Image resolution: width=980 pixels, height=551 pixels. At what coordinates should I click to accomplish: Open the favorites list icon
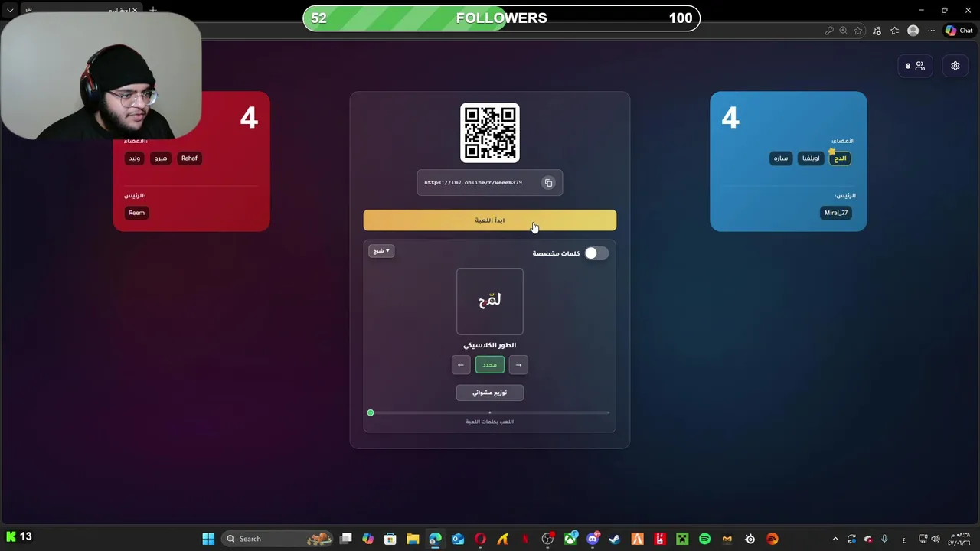[894, 31]
